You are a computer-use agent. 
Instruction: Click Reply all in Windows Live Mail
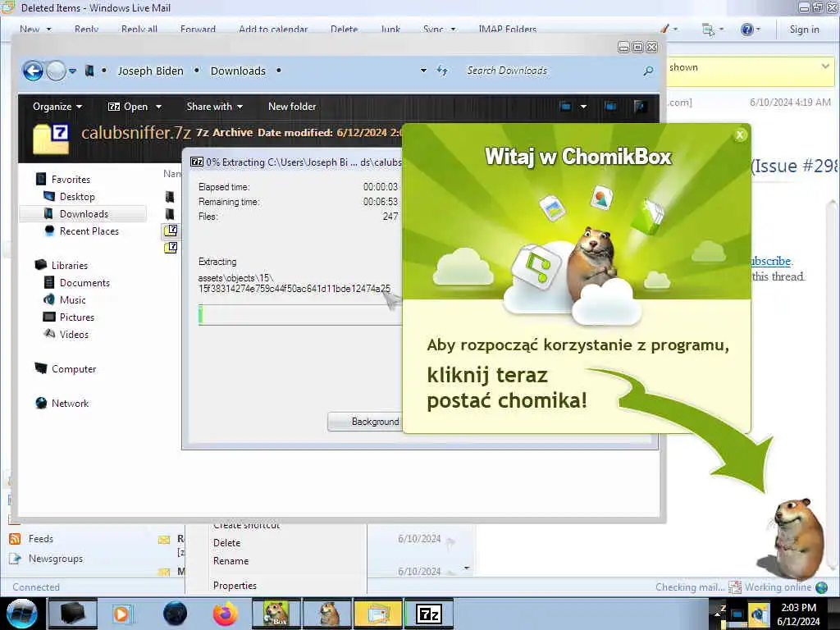(x=139, y=29)
